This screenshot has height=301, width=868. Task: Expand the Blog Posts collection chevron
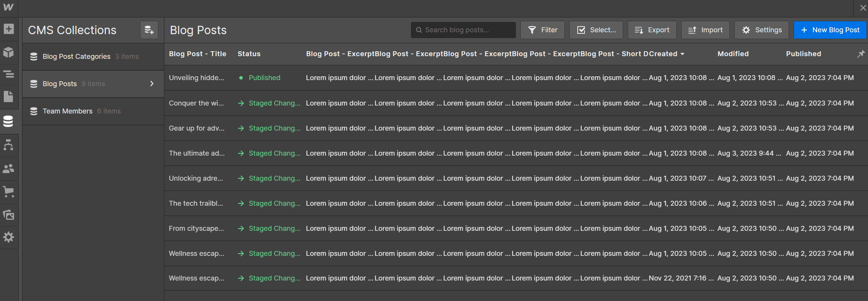pos(152,84)
